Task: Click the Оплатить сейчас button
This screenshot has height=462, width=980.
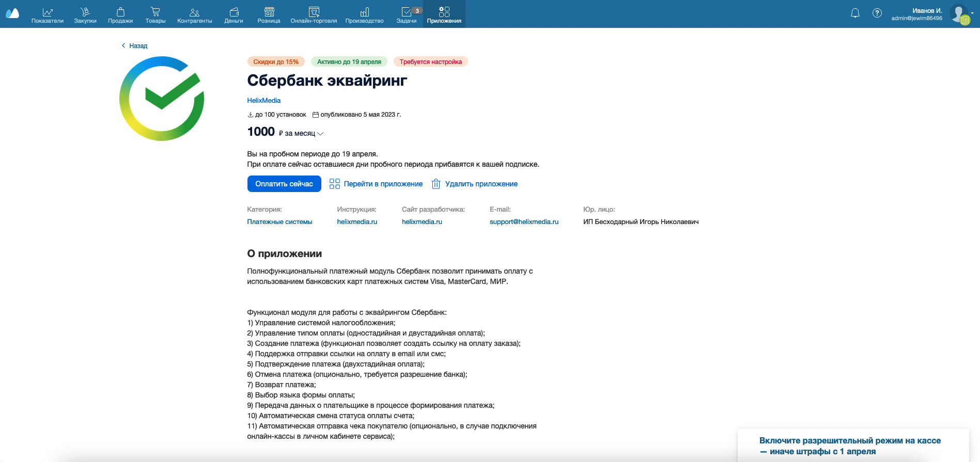Action: 284,184
